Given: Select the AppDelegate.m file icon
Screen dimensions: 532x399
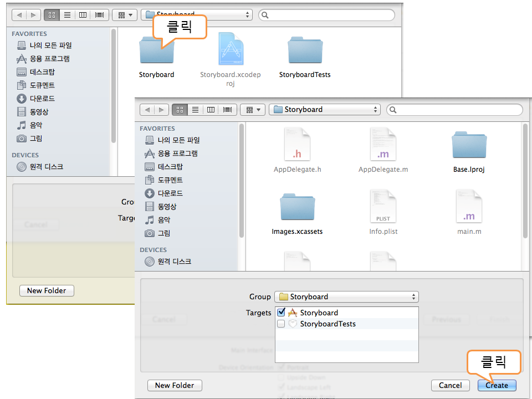Looking at the screenshot, I should coord(383,144).
